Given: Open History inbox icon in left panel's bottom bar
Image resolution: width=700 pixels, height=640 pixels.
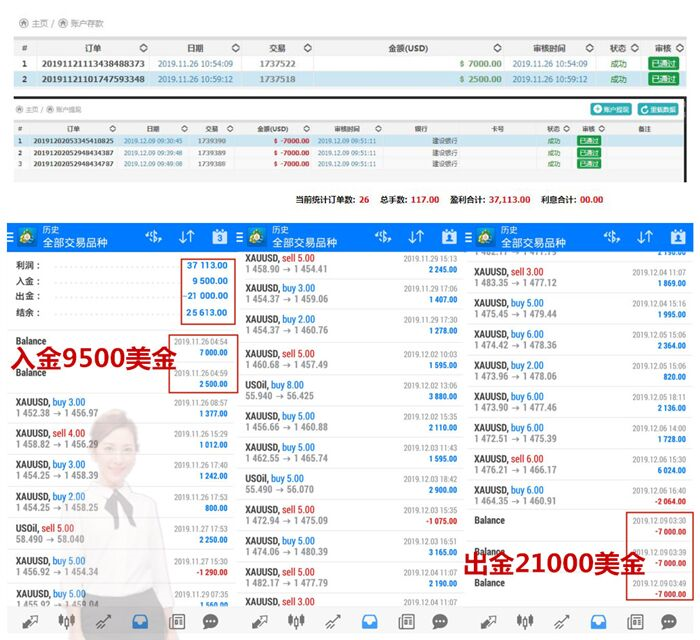Looking at the screenshot, I should [x=140, y=622].
